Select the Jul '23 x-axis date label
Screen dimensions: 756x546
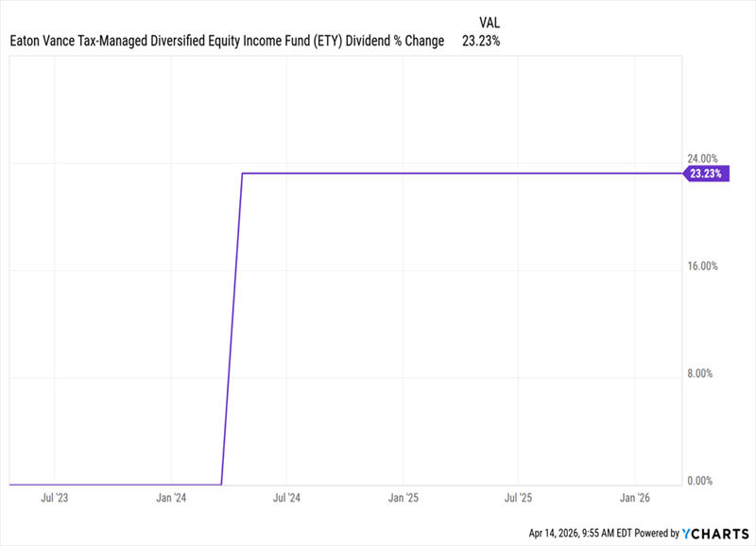click(55, 497)
